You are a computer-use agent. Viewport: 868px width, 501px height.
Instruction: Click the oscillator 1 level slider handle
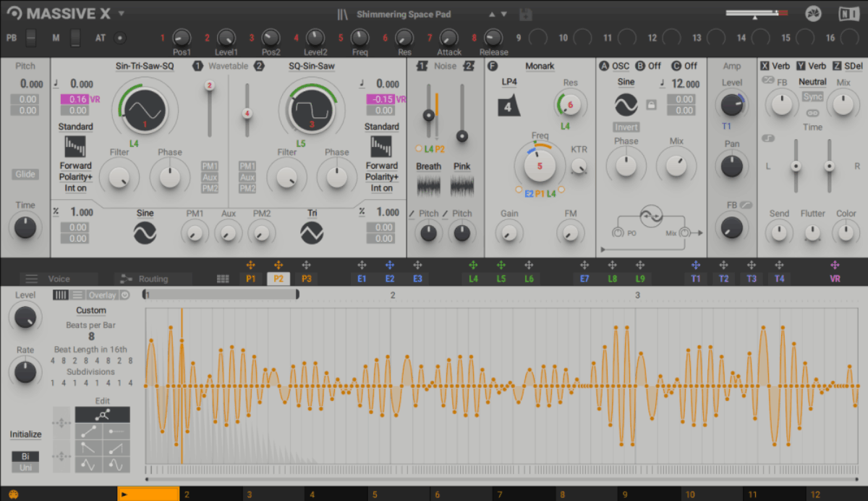(210, 85)
